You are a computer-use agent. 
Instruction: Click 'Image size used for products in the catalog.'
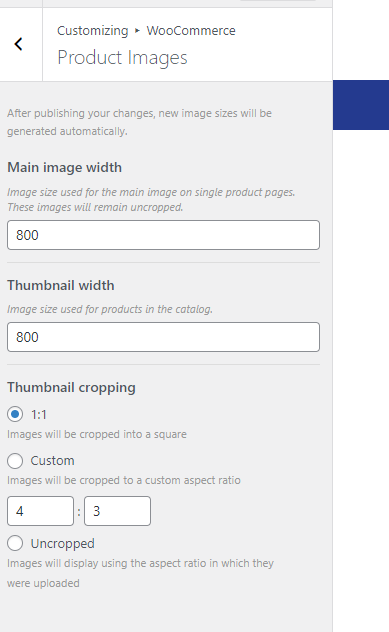click(x=110, y=309)
